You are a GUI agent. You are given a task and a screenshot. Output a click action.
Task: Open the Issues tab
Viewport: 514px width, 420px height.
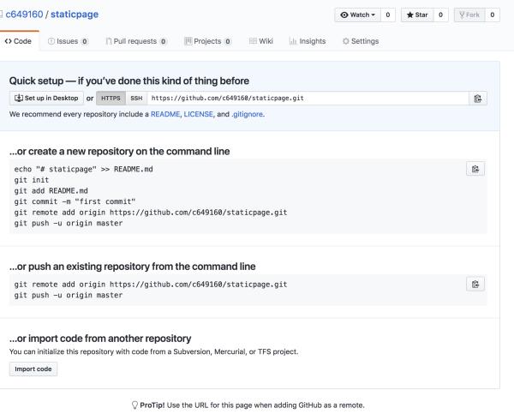tap(68, 41)
